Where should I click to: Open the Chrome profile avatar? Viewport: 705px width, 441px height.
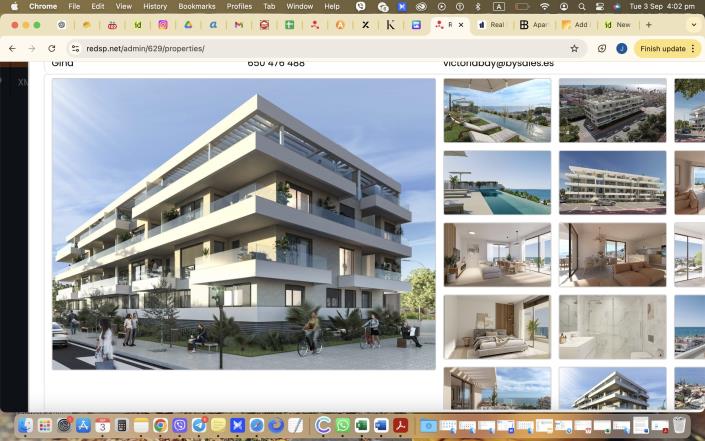[x=622, y=48]
